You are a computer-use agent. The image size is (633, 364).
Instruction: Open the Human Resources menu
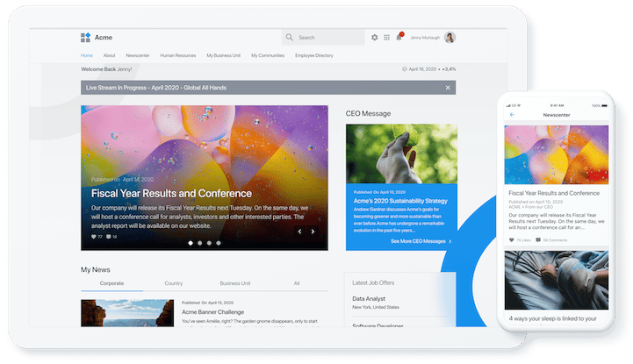coord(177,55)
